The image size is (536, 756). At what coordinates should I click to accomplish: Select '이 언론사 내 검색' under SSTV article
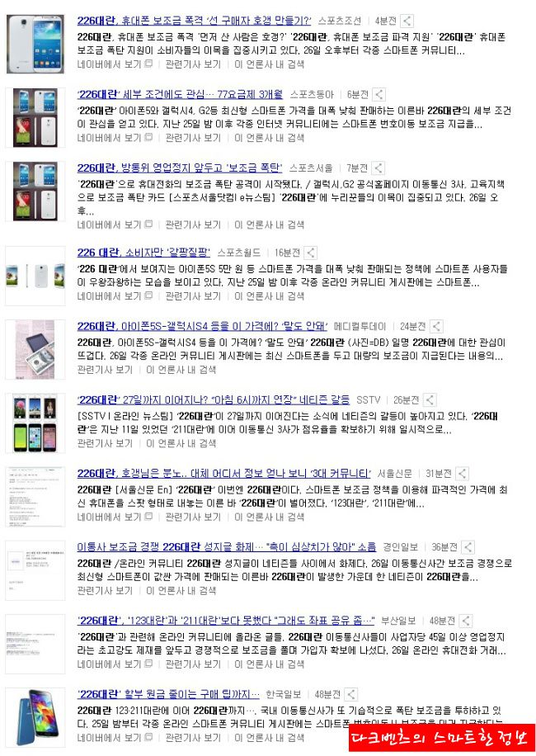coord(181,443)
